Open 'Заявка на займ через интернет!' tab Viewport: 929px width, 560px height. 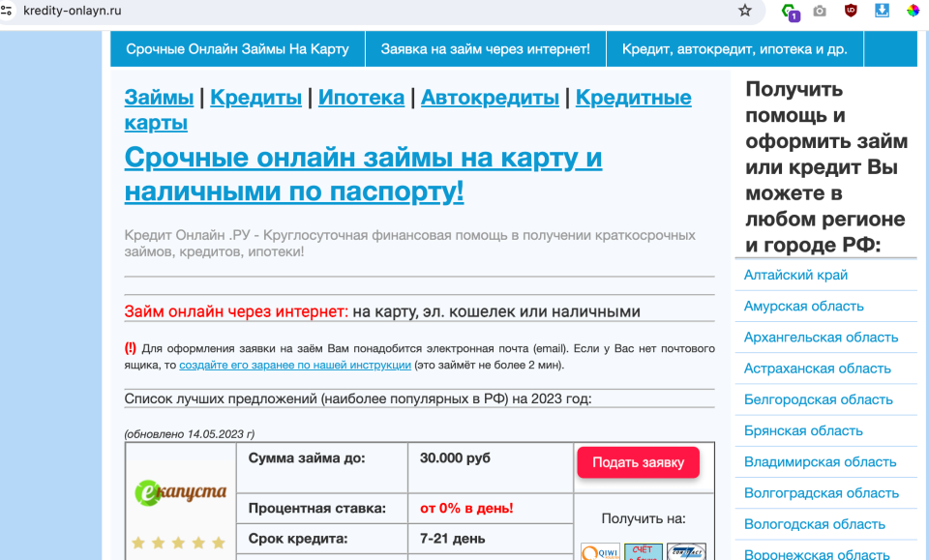485,49
